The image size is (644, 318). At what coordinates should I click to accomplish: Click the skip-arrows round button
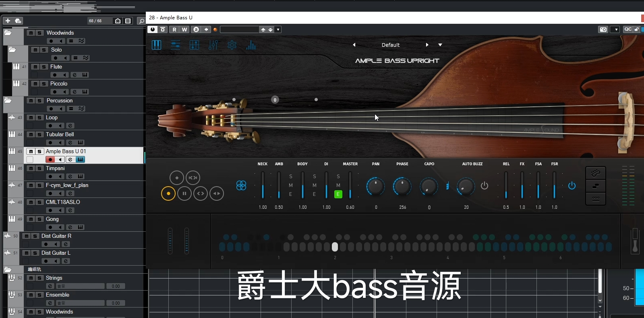click(193, 178)
